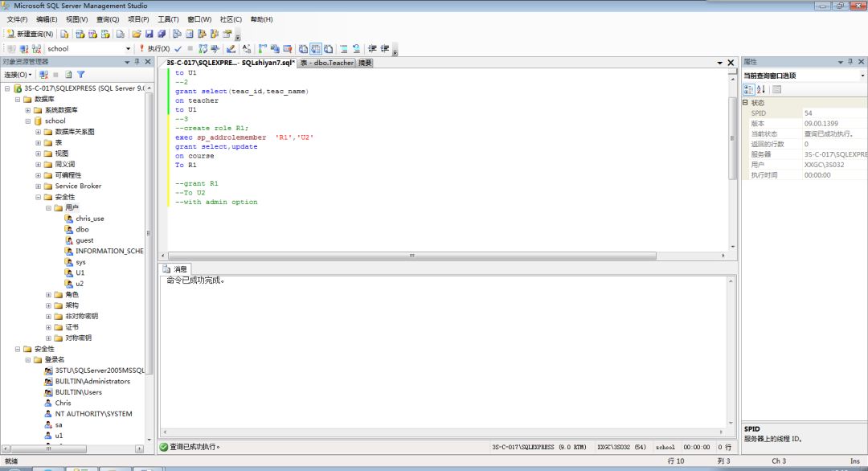Click the categorized view icon in Properties

coord(748,88)
